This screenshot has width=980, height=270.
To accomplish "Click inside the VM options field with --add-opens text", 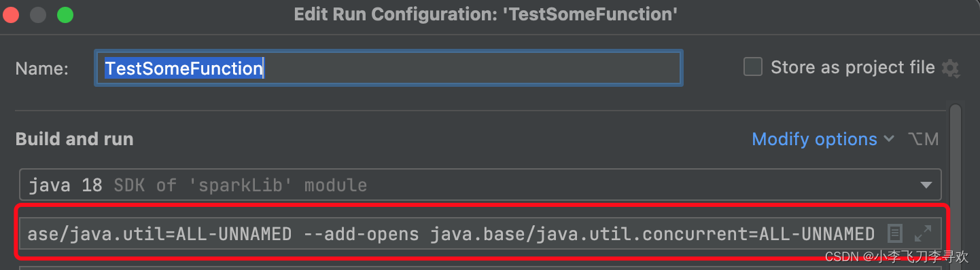I will [452, 234].
